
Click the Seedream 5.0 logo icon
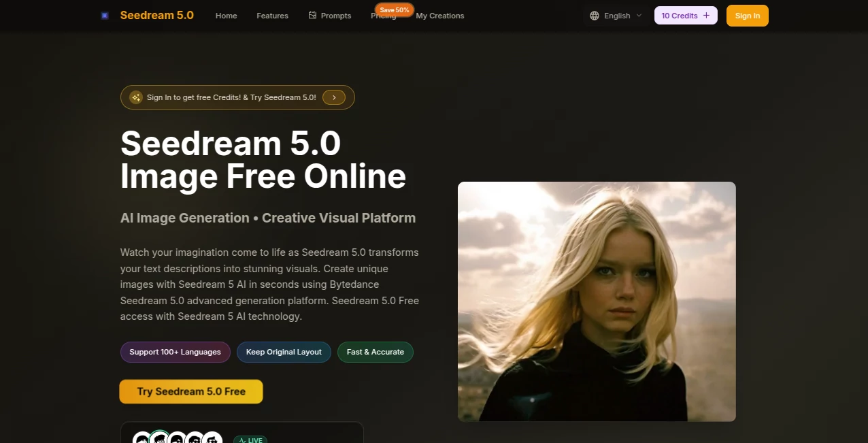click(x=104, y=15)
